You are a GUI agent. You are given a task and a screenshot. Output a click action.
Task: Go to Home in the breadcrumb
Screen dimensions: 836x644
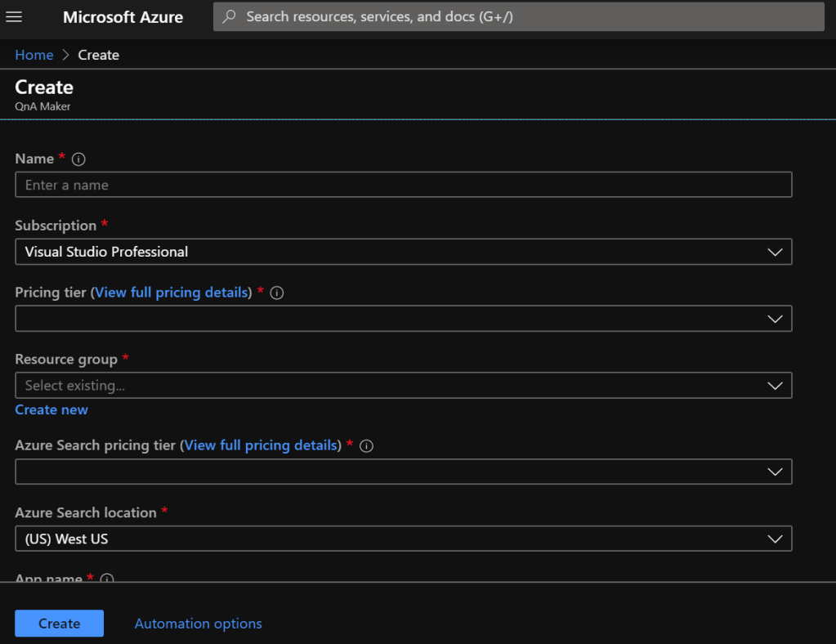34,55
